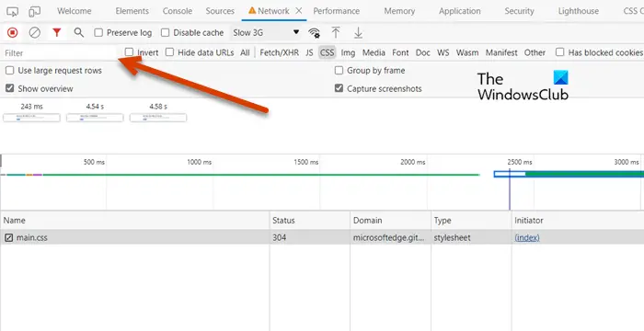644x331 pixels.
Task: Filter requests by Fetch/XHR
Action: click(x=280, y=52)
